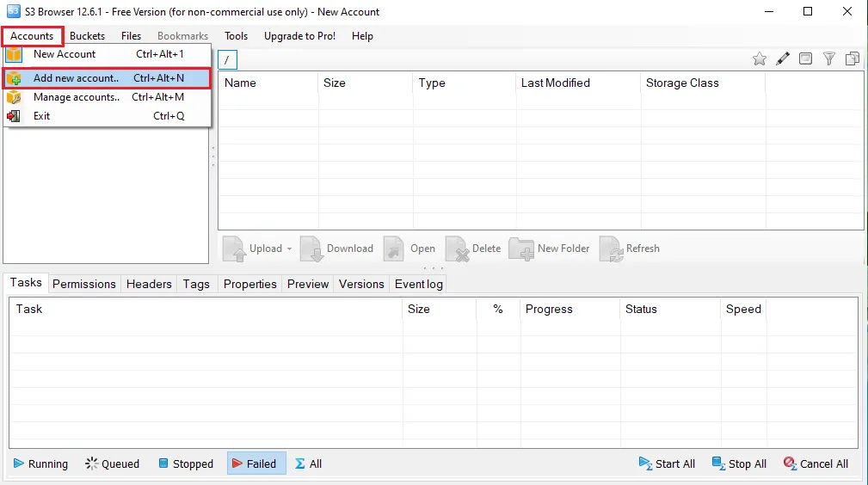This screenshot has height=485, width=868.
Task: Sort by Last Modified column
Action: pos(578,83)
